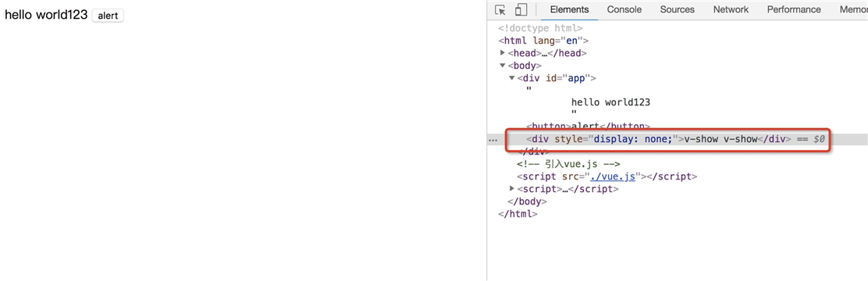Viewport: 868px width, 281px height.
Task: Select the Elements tab
Action: coord(569,9)
